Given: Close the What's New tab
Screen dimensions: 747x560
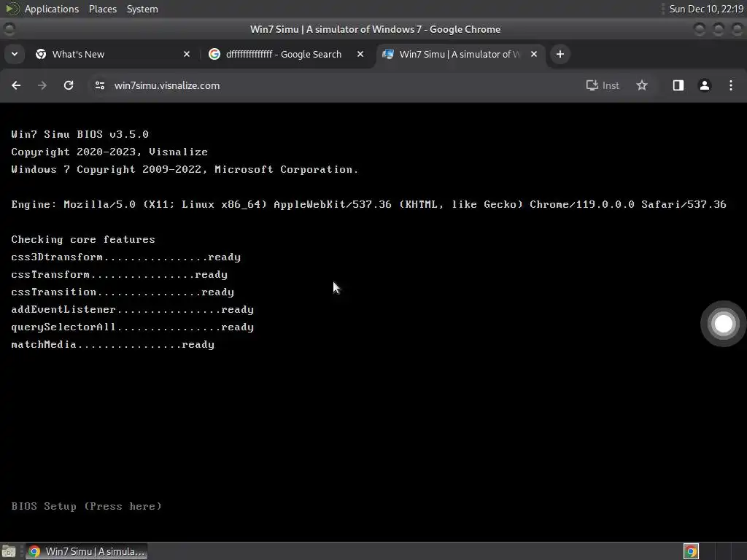Looking at the screenshot, I should (187, 54).
